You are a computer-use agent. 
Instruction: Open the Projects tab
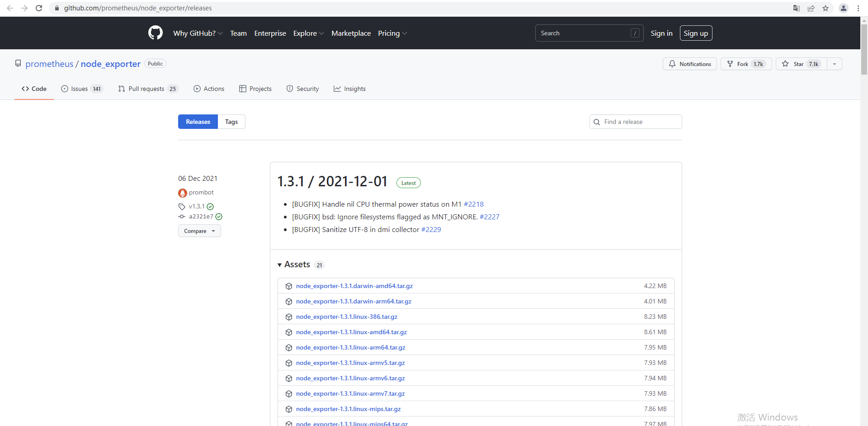pos(255,89)
